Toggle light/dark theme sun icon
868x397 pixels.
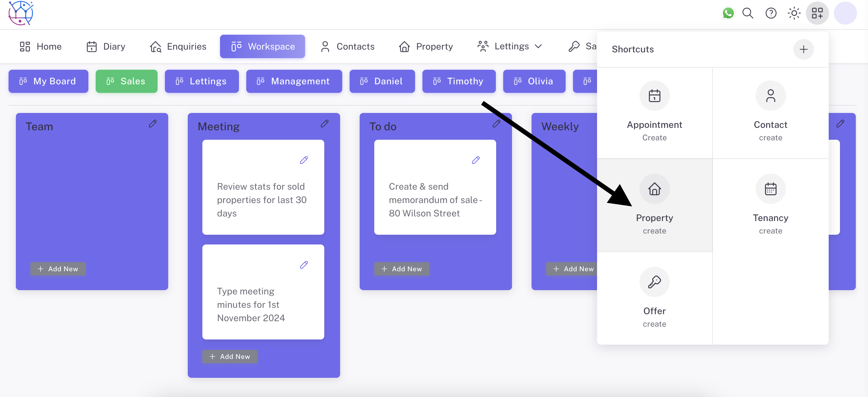tap(794, 13)
